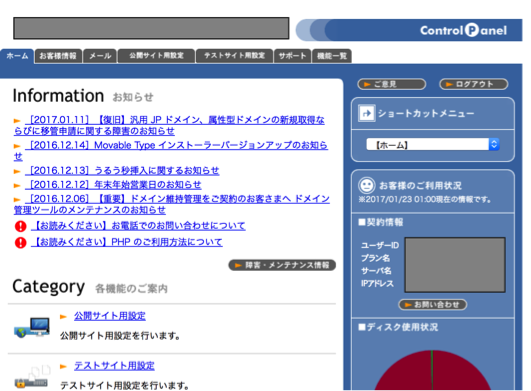Open the [2016.12.13] うるう秒挿入 notice link
This screenshot has height=391, width=531.
point(122,170)
